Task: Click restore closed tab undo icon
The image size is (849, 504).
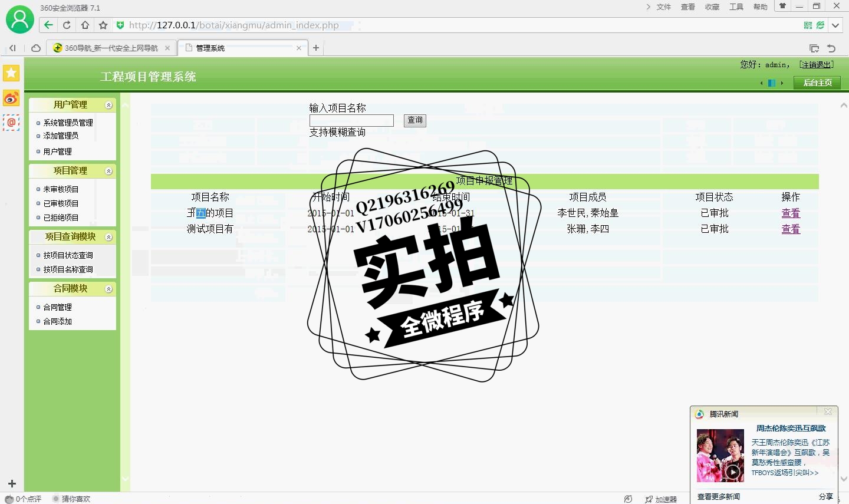Action: tap(831, 48)
